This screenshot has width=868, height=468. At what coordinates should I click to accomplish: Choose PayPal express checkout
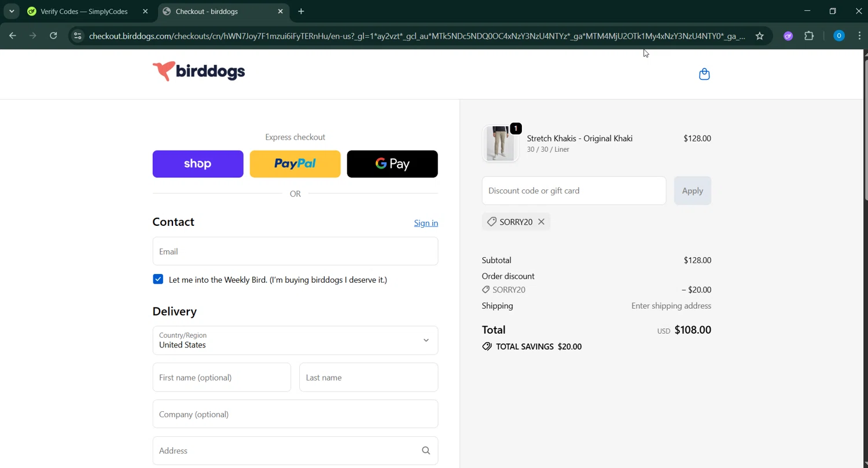click(295, 164)
